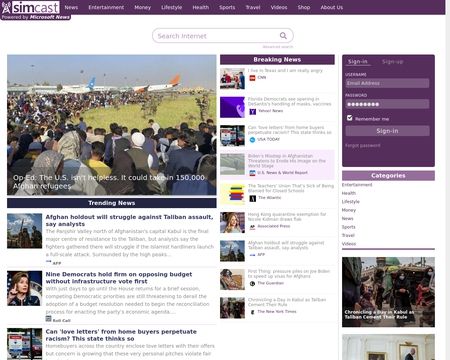The width and height of the screenshot is (450, 360).
Task: Open the Entertainment menu in top navigation
Action: click(106, 7)
